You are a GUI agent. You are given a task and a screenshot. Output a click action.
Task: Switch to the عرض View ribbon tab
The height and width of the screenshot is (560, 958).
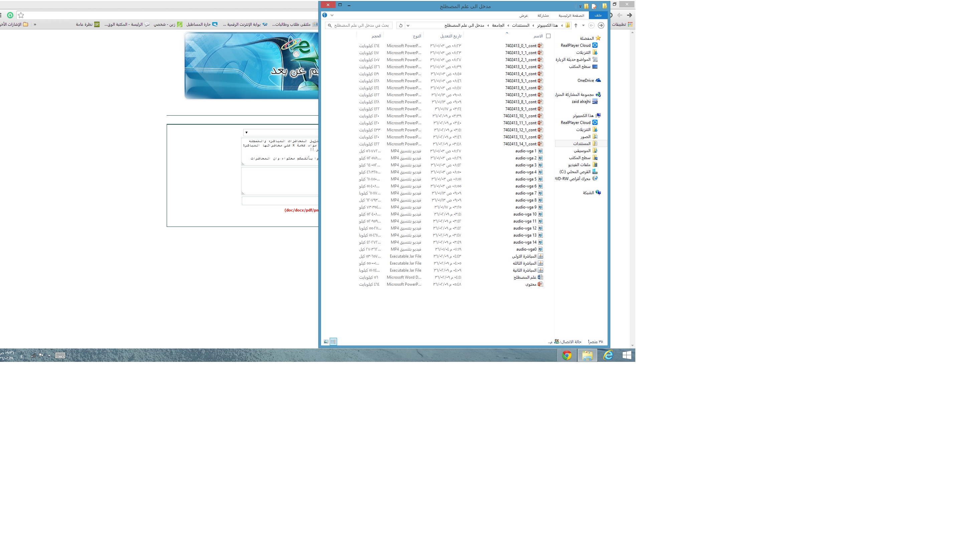523,16
